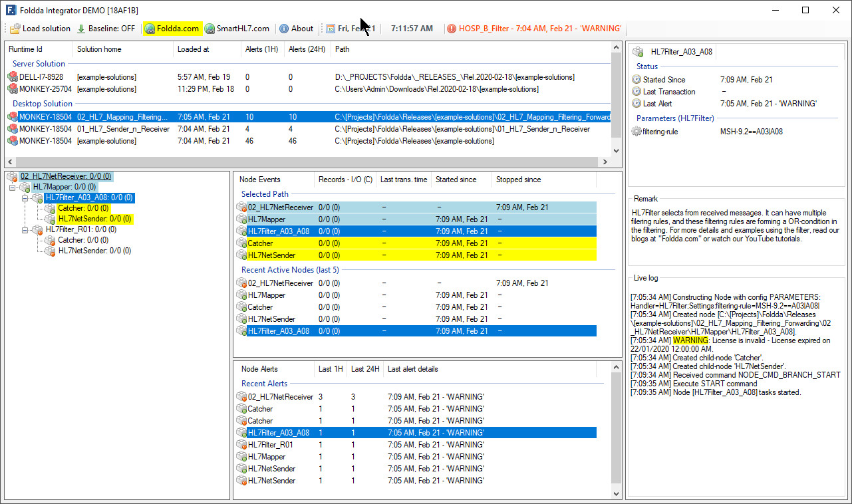Click the HL7Mapper tree node icon

pyautogui.click(x=25, y=188)
